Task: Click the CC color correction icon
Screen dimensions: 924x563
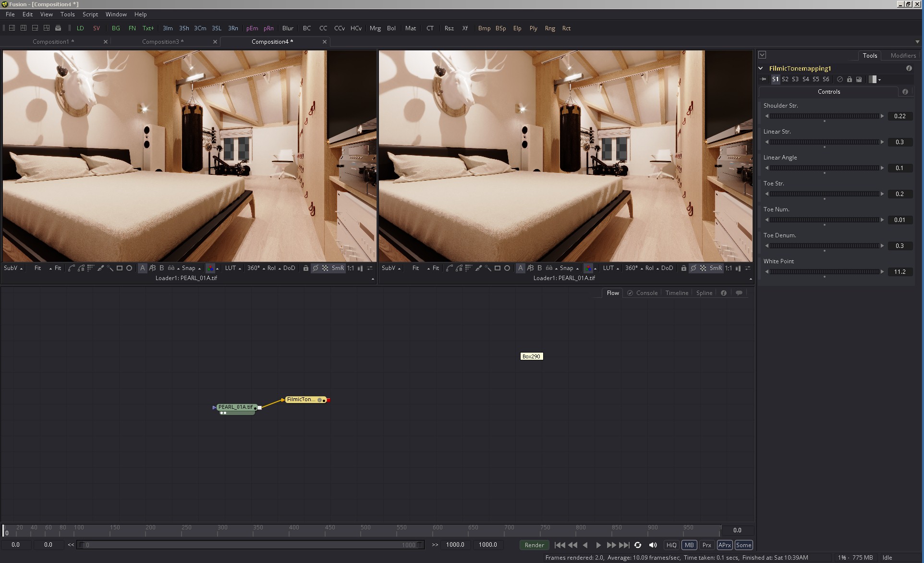Action: coord(323,28)
